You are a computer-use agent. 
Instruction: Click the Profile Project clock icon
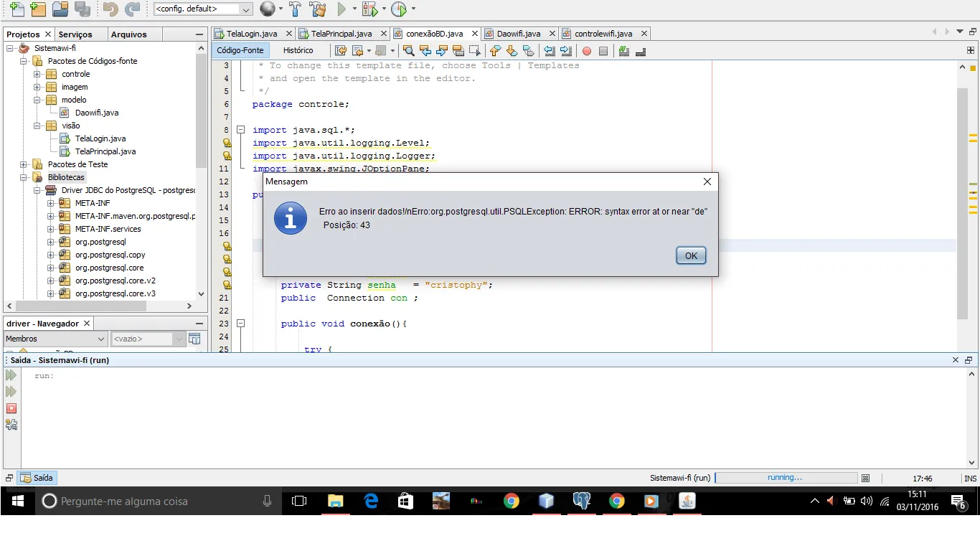[399, 9]
